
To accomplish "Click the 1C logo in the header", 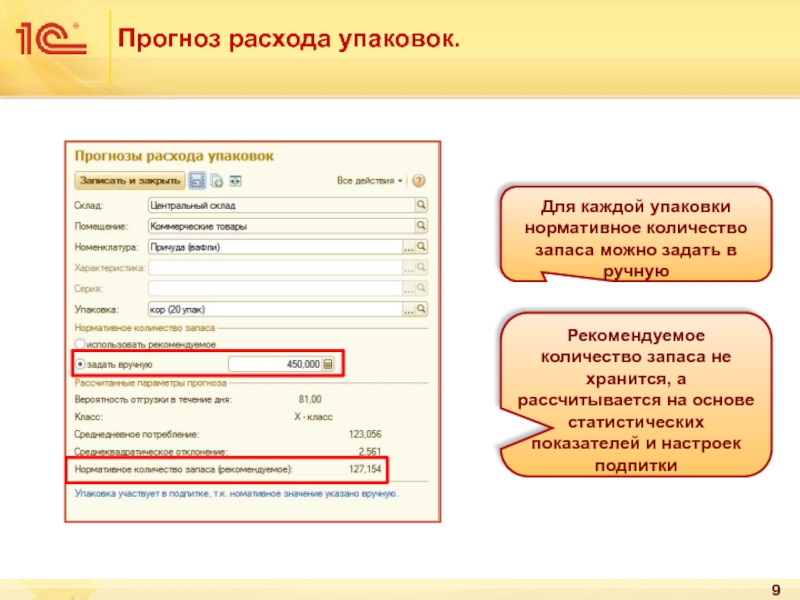I will pos(51,39).
